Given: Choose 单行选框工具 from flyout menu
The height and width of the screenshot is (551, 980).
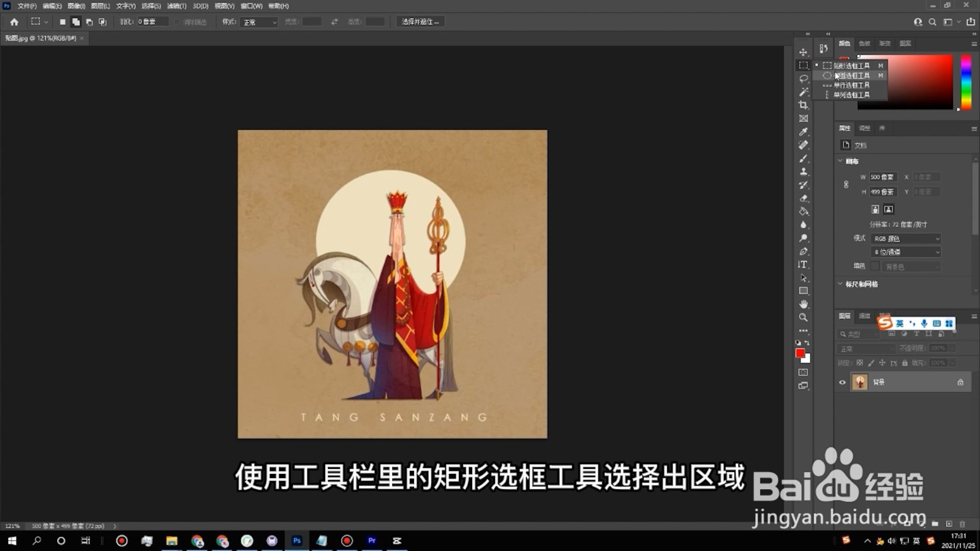Looking at the screenshot, I should click(x=851, y=85).
